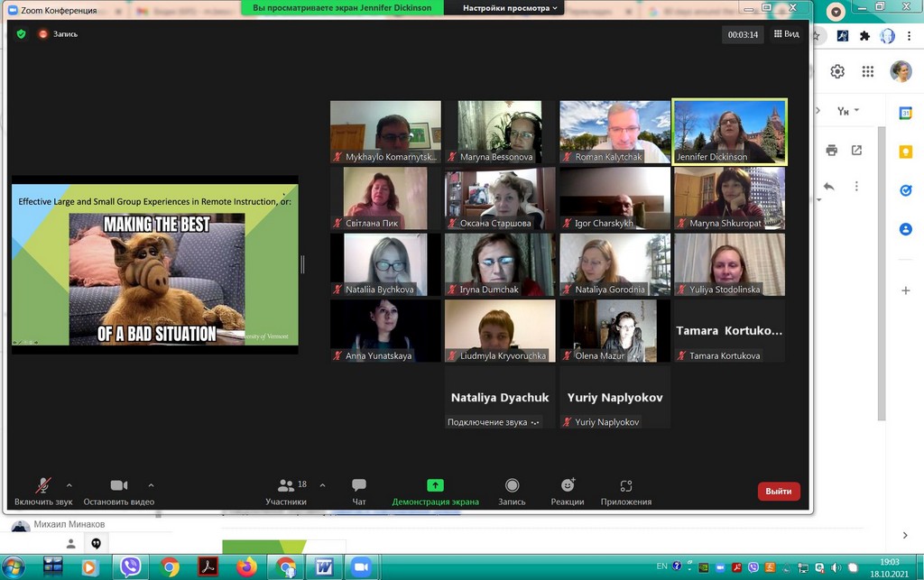Viewport: 924px width, 580px height.
Task: Open the Реакции reactions menu
Action: coord(568,491)
